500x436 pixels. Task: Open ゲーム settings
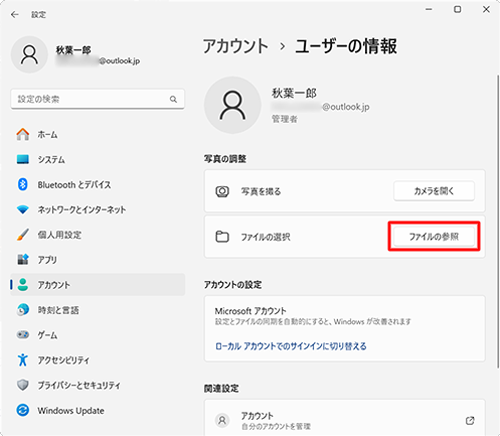coord(97,335)
